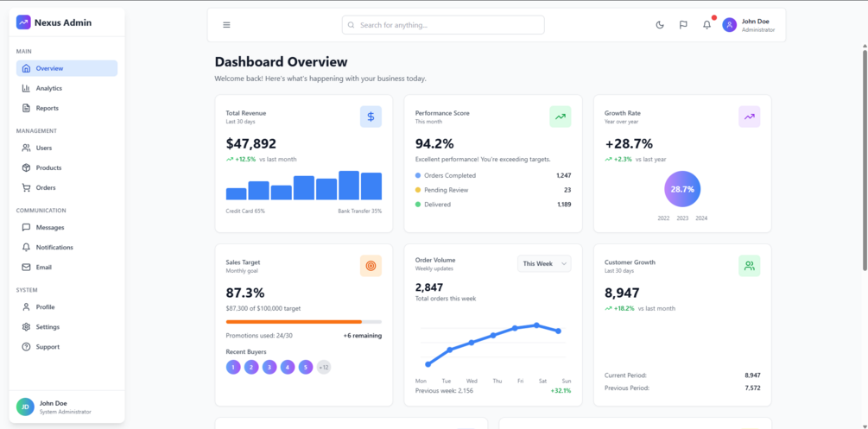
Task: Click the Nexus Admin logo icon
Action: click(24, 22)
